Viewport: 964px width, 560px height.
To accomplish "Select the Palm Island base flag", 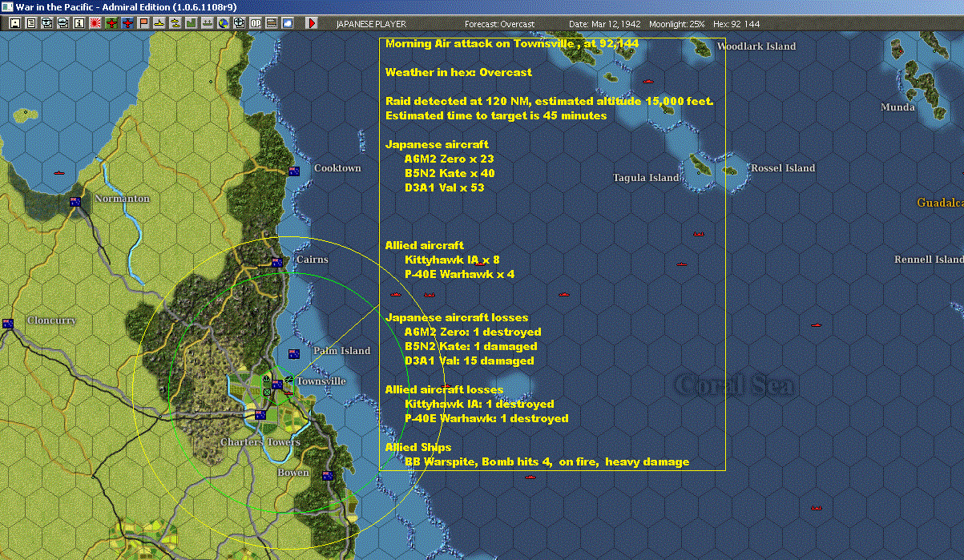I will point(294,354).
